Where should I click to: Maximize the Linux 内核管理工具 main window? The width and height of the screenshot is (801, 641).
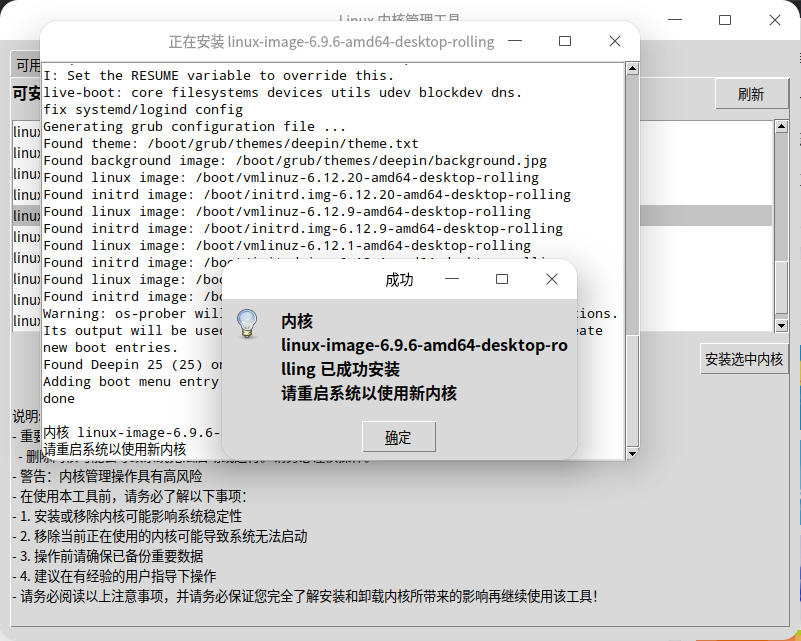point(725,20)
